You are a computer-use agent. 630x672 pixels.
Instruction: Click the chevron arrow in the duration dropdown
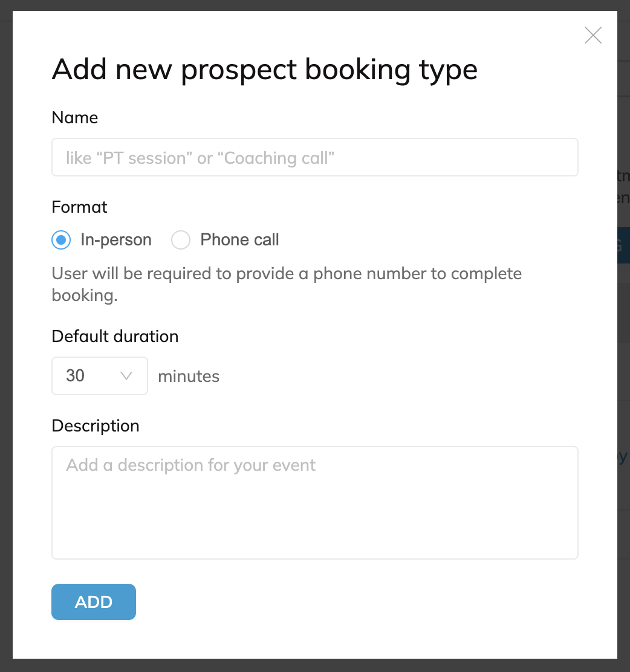point(126,376)
